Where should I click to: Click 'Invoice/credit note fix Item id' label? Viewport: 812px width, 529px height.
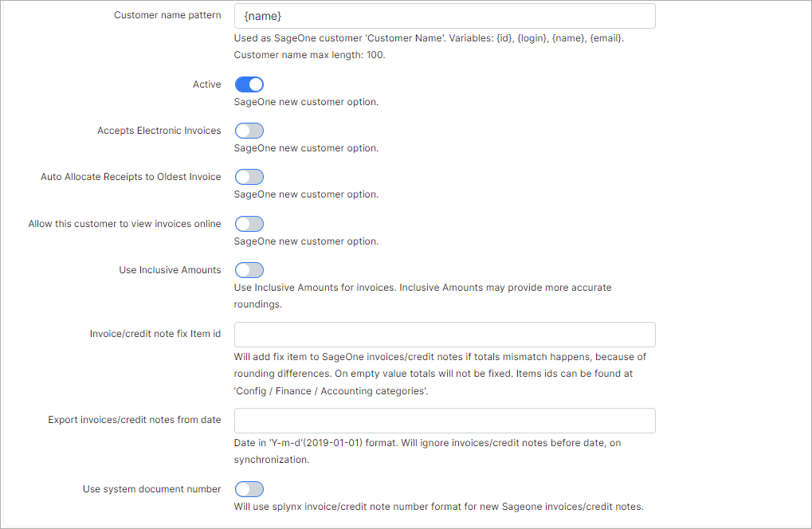point(155,334)
